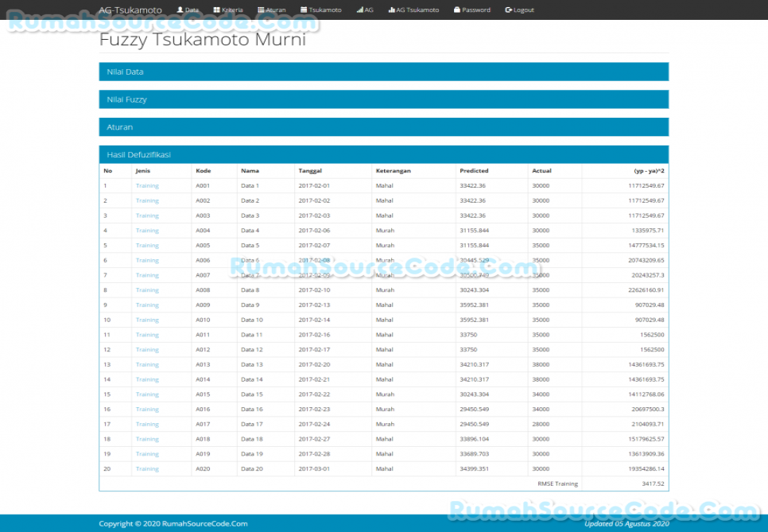
Task: Click the Updated 05 Agustus 2020 text
Action: (x=626, y=524)
